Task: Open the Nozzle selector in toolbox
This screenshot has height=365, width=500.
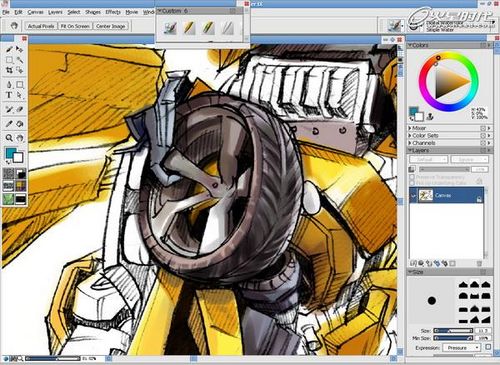Action: 21,199
